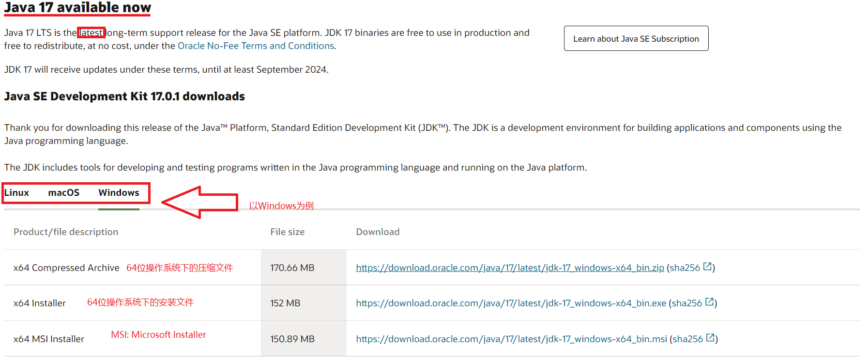The height and width of the screenshot is (364, 868).
Task: Click the 'Thank you for downloading' paragraph
Action: pyautogui.click(x=423, y=134)
